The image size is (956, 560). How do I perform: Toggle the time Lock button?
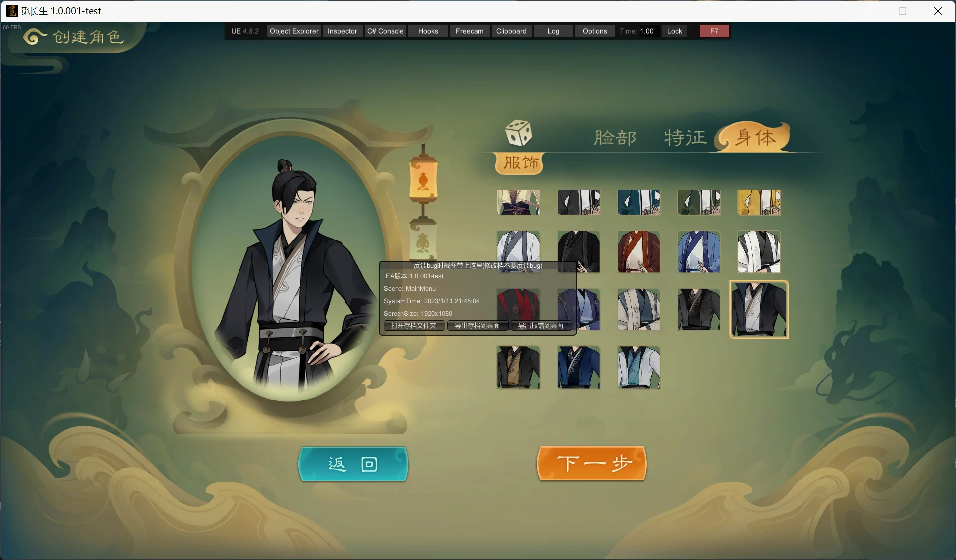[x=675, y=31]
